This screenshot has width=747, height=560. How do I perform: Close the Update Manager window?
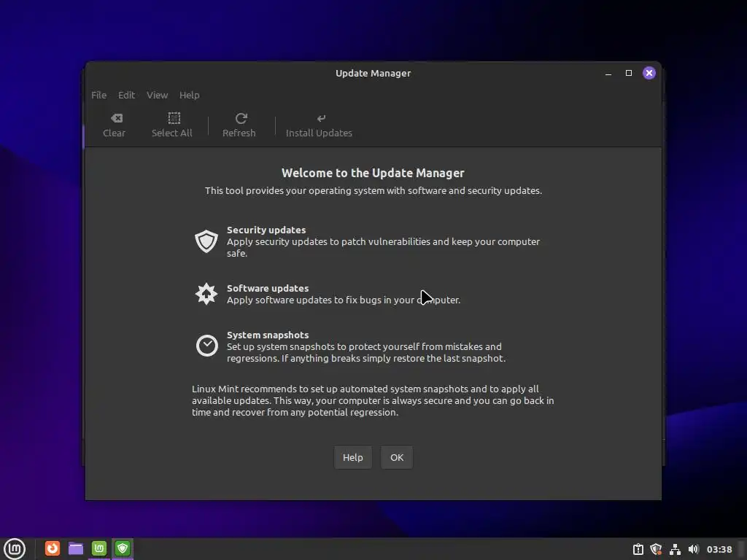[649, 73]
